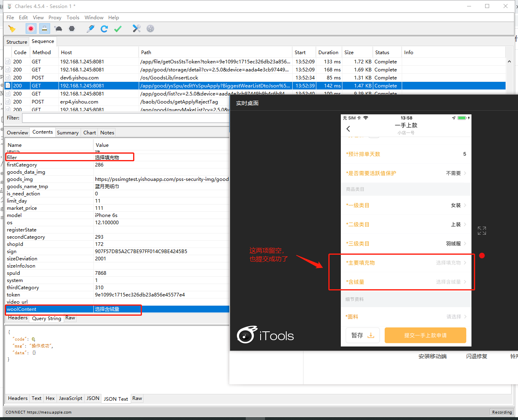Click document icon of insertLock row
518x420 pixels.
8,77
